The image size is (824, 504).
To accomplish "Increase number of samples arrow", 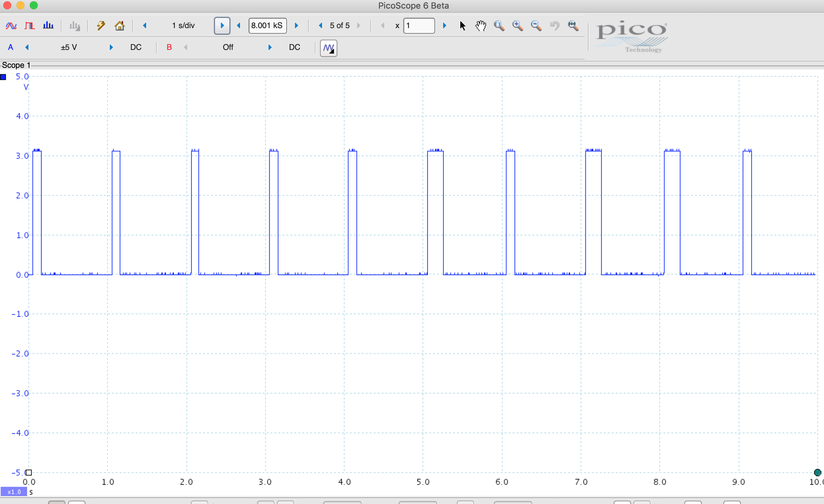I will click(296, 25).
